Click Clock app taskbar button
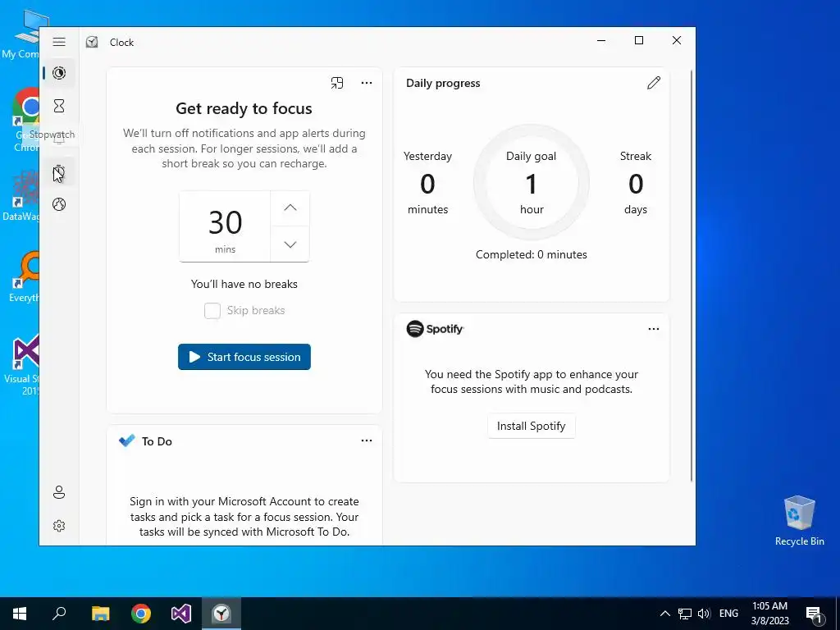840x630 pixels. click(x=221, y=614)
